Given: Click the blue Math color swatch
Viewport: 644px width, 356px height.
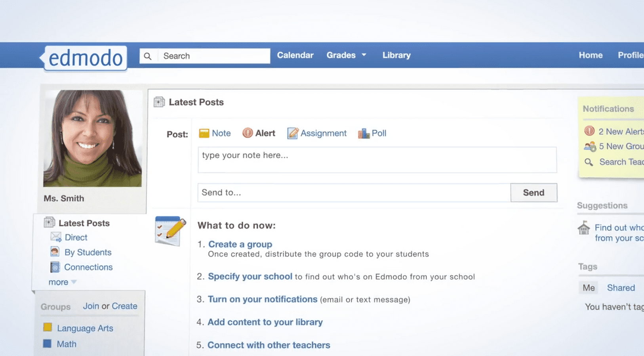Looking at the screenshot, I should click(47, 343).
